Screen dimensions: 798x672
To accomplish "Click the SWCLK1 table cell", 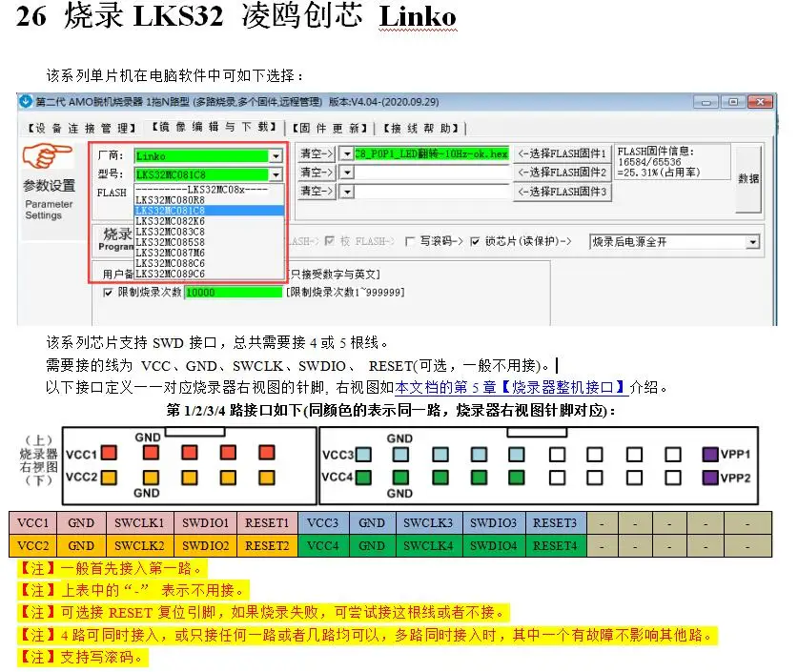I will click(x=139, y=523).
